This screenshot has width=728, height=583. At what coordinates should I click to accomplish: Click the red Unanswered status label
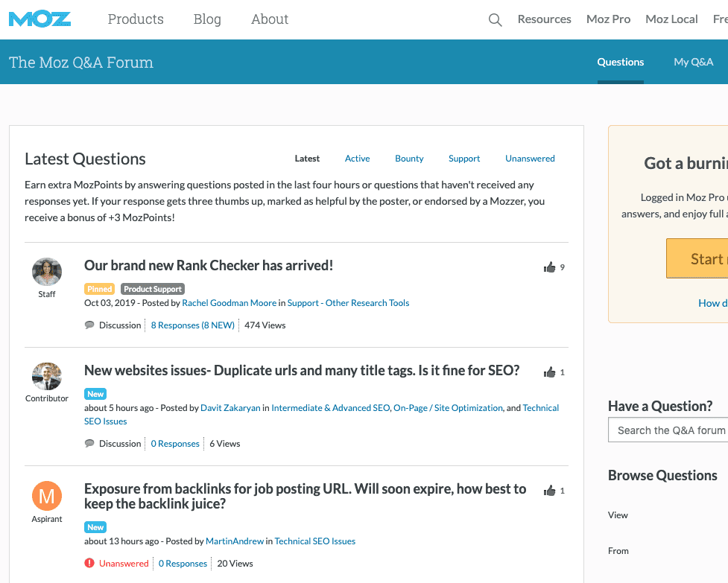click(x=124, y=564)
